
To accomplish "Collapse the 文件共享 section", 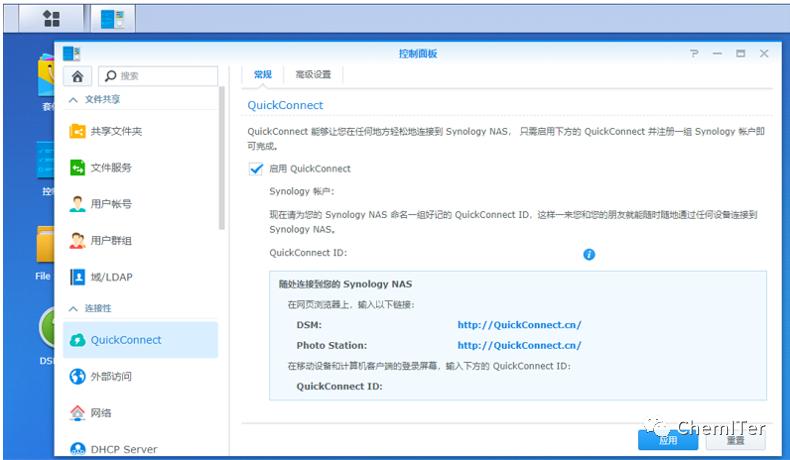I will tap(73, 100).
